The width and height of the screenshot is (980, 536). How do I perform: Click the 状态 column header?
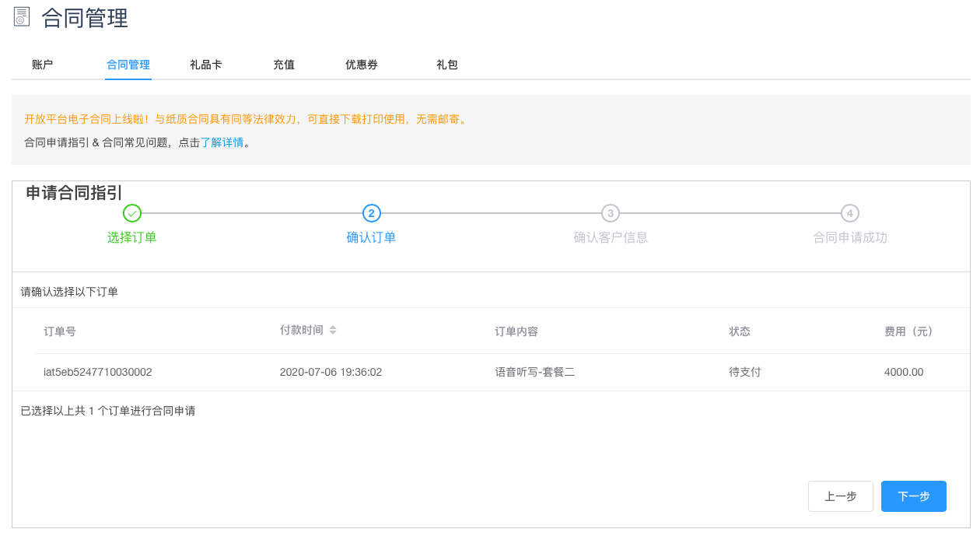[x=740, y=331]
